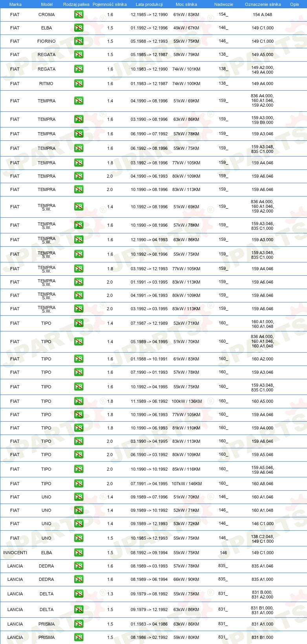Click engine code 146 C1.000
This screenshot has height=644, width=307.
click(x=263, y=524)
